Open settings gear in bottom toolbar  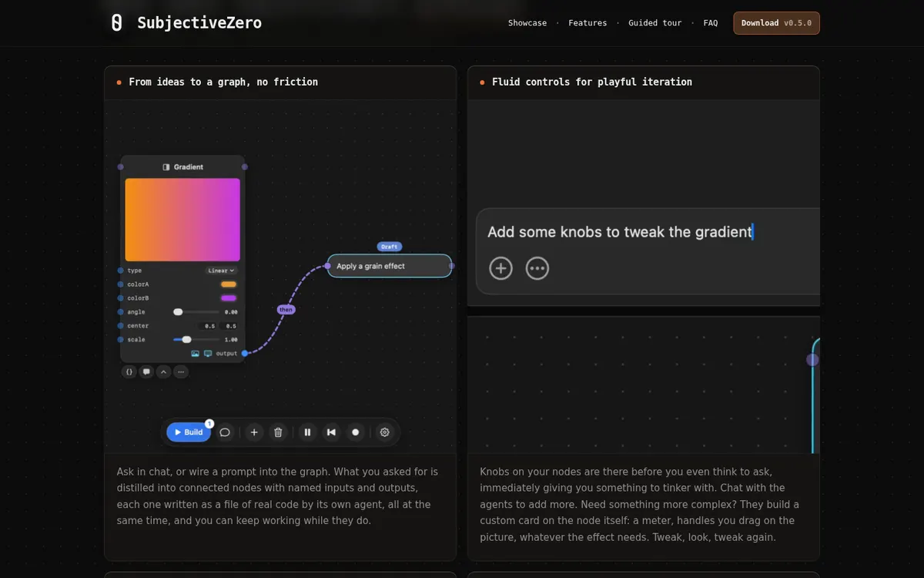click(x=384, y=432)
